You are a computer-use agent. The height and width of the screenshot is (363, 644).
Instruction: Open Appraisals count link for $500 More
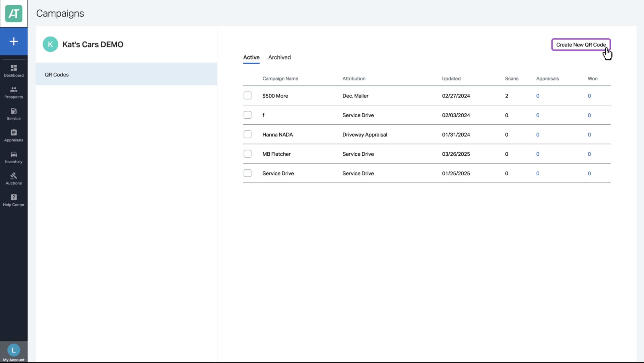(x=538, y=96)
